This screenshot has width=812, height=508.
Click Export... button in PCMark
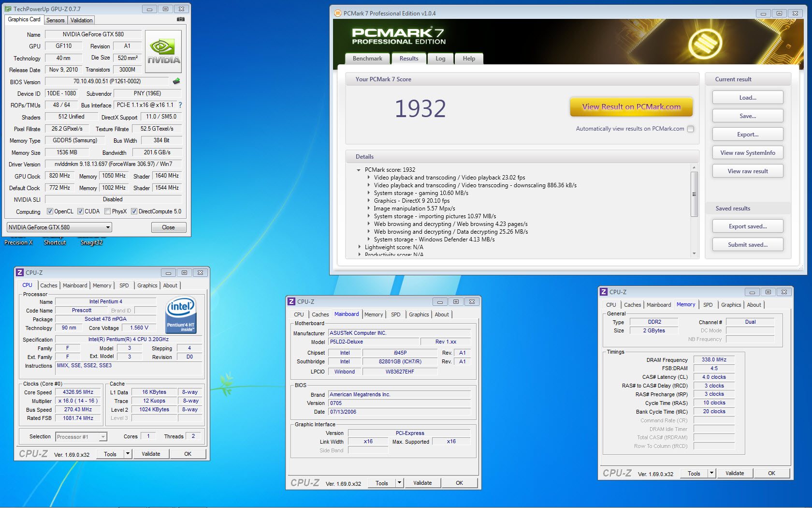coord(748,134)
